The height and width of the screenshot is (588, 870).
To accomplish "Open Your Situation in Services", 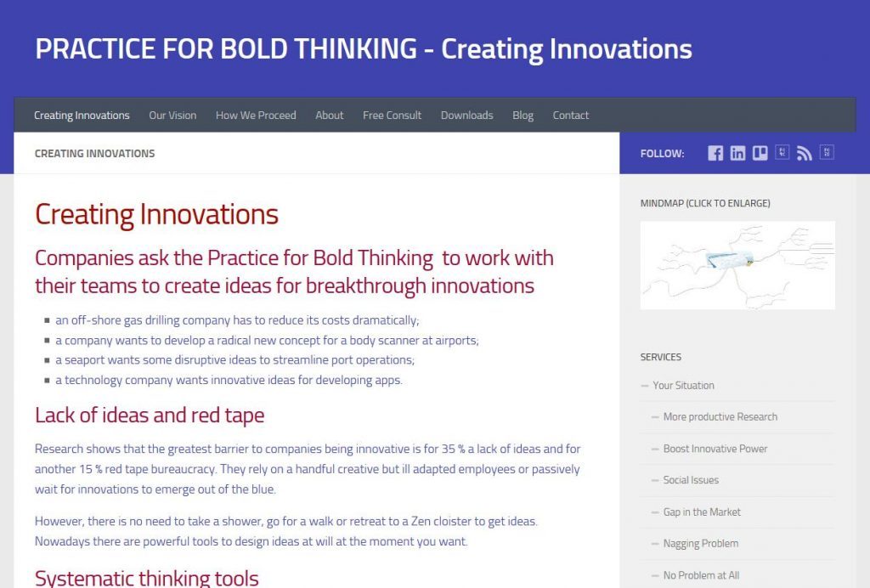I will click(x=684, y=385).
